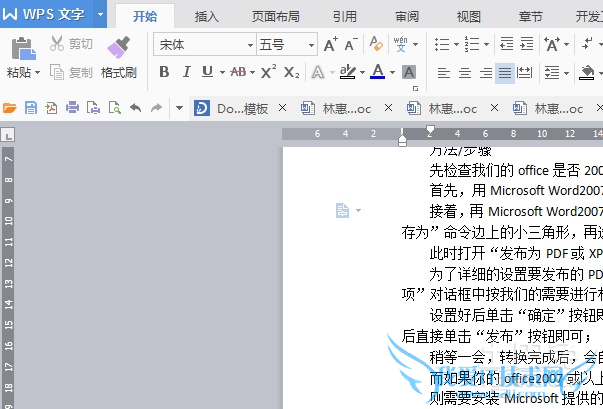The image size is (603, 409).
Task: Toggle Underline formatting
Action: (207, 72)
